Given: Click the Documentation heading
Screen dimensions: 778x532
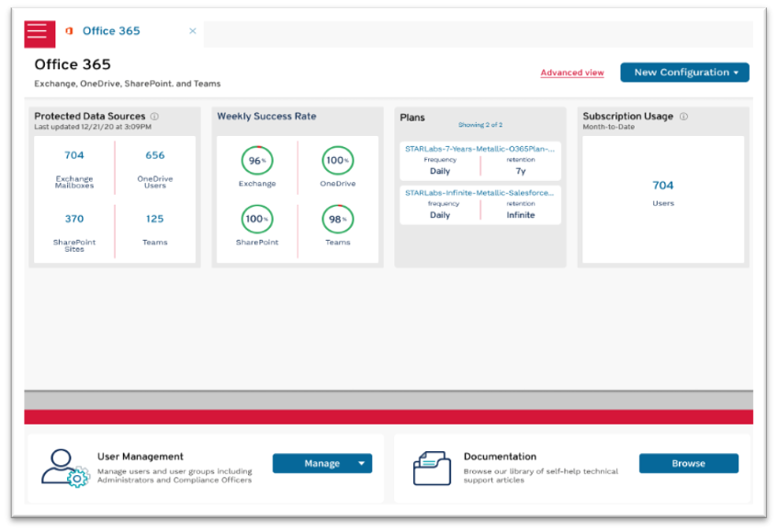Looking at the screenshot, I should pyautogui.click(x=500, y=457).
